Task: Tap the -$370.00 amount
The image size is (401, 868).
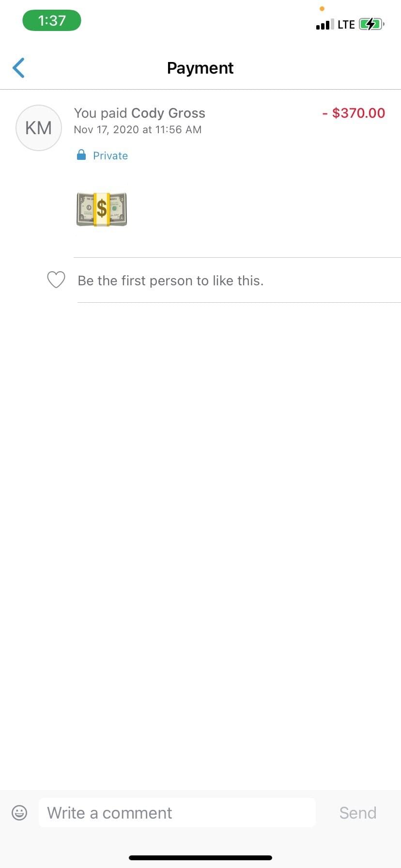Action: point(354,113)
